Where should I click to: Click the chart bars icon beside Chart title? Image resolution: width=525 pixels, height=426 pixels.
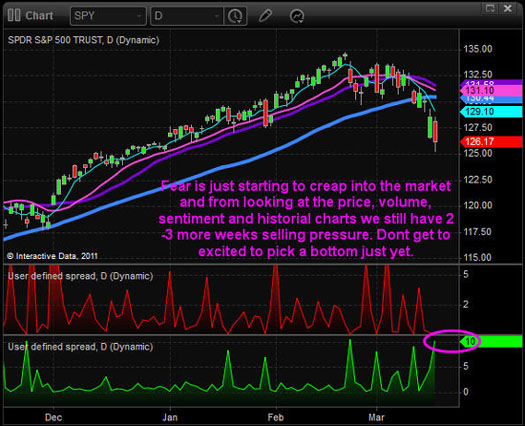(x=14, y=15)
